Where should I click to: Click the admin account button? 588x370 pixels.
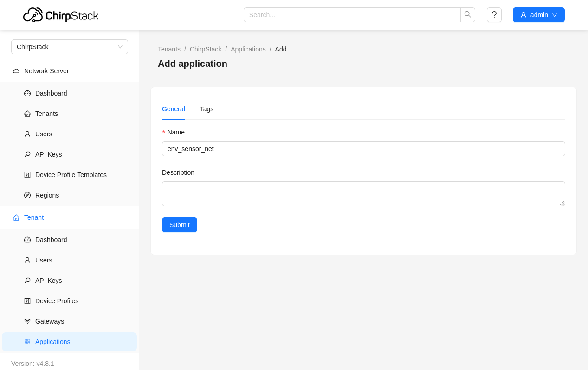tap(539, 15)
